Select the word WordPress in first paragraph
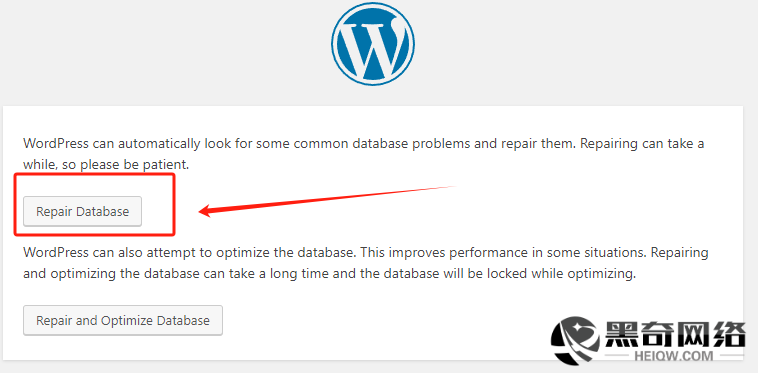758x373 pixels. click(x=56, y=143)
